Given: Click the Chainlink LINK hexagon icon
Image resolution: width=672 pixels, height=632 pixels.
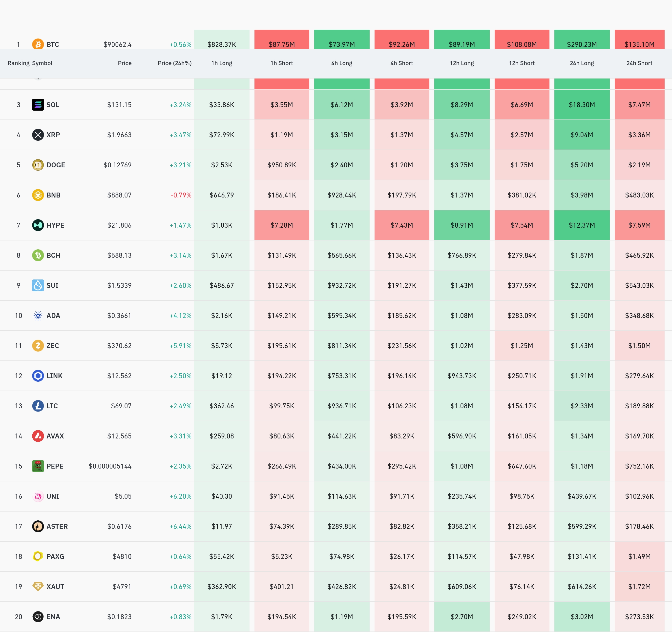Looking at the screenshot, I should tap(38, 375).
